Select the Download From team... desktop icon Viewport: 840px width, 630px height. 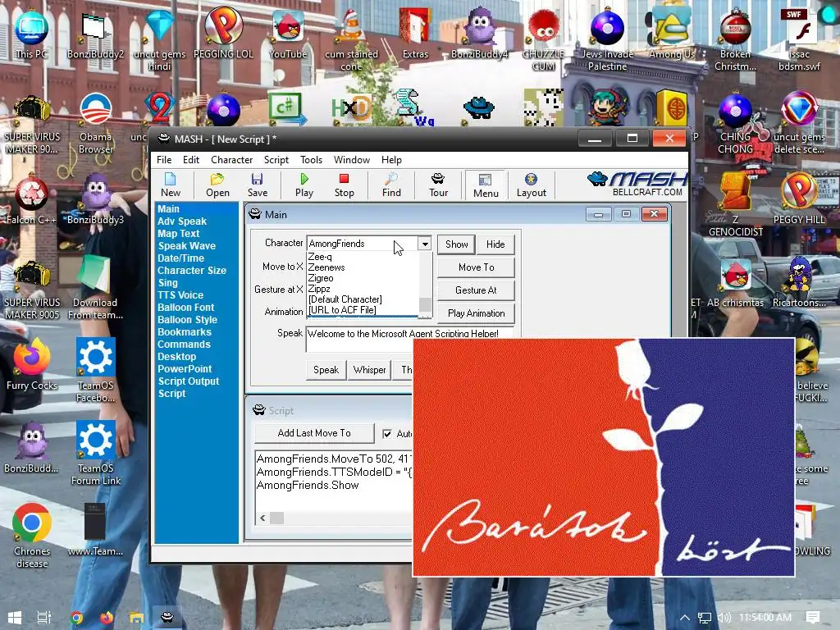95,286
